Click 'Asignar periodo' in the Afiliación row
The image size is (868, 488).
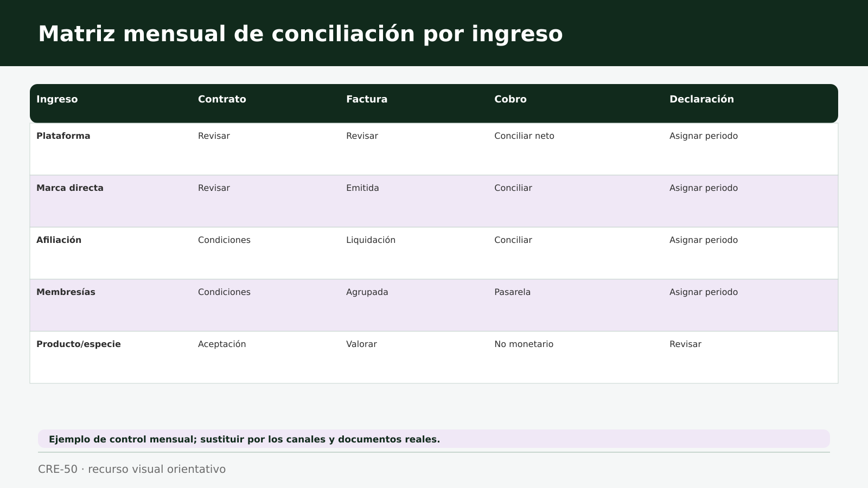pyautogui.click(x=704, y=240)
